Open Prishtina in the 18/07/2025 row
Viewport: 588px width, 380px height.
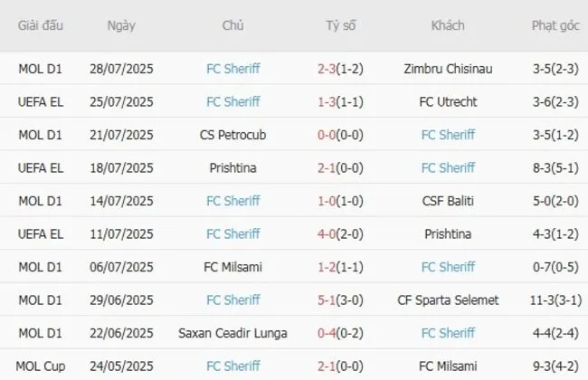coord(232,167)
